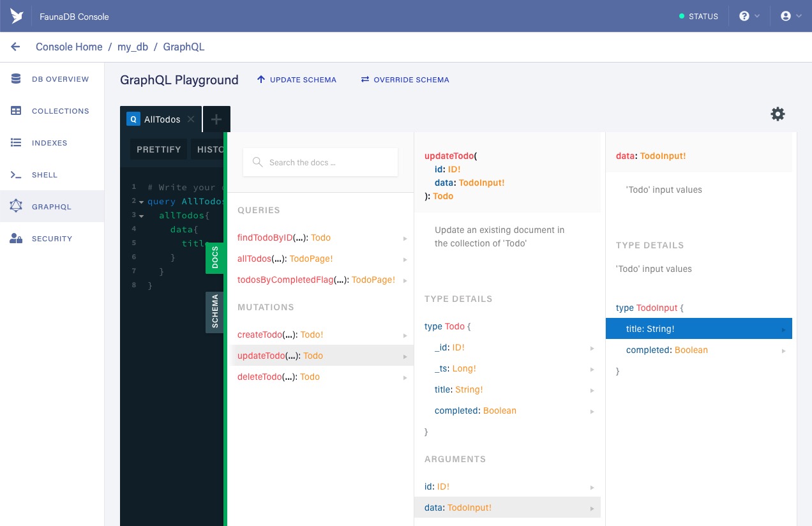This screenshot has height=526, width=812.
Task: Collapse allTodos fold arrow on line 3
Action: pyautogui.click(x=141, y=216)
